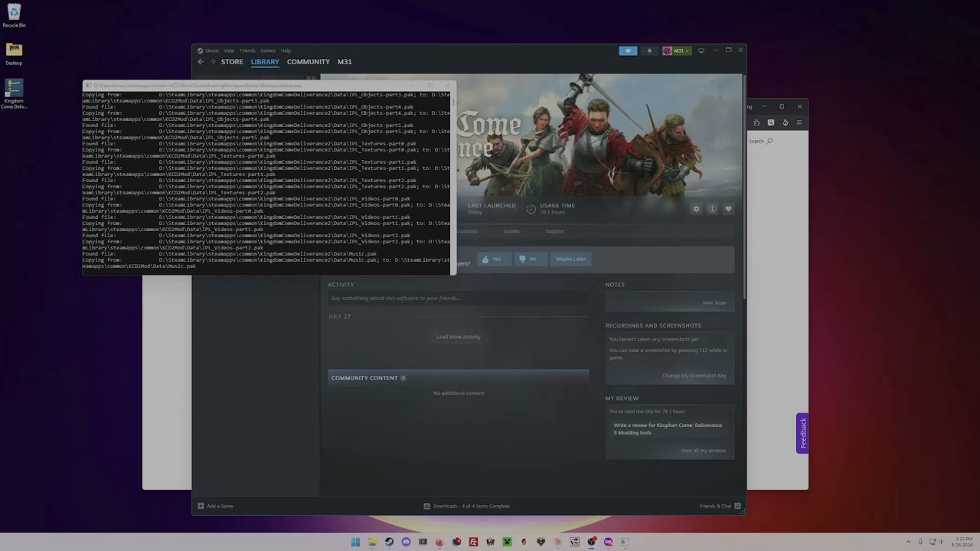Click Steam icon in taskbar
This screenshot has height=551, width=980.
[x=389, y=542]
